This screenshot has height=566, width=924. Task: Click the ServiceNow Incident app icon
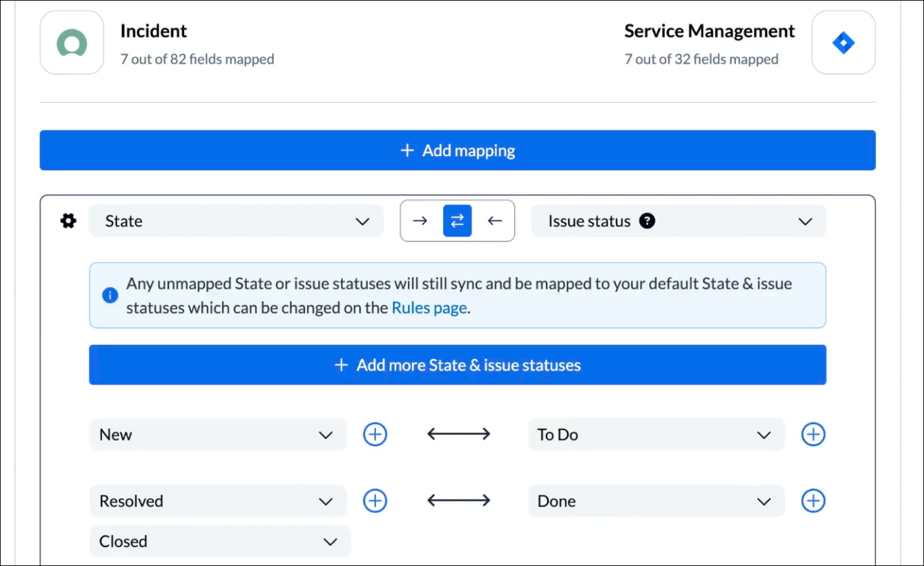coord(71,43)
